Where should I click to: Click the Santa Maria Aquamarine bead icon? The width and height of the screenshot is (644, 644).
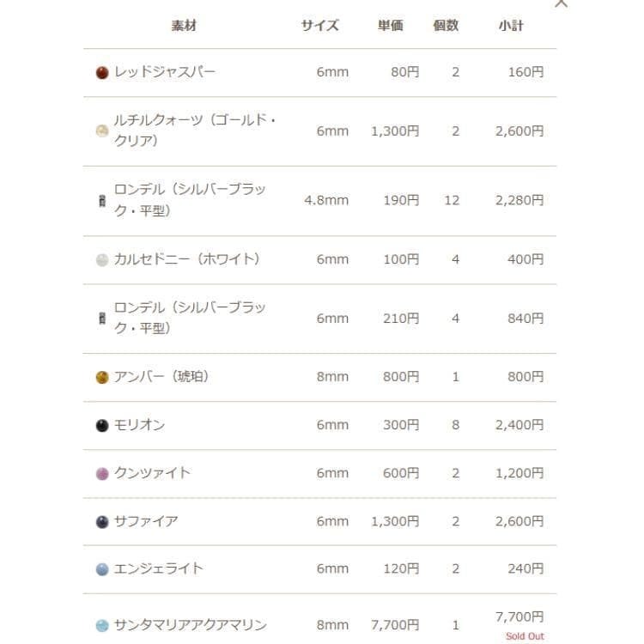click(102, 626)
